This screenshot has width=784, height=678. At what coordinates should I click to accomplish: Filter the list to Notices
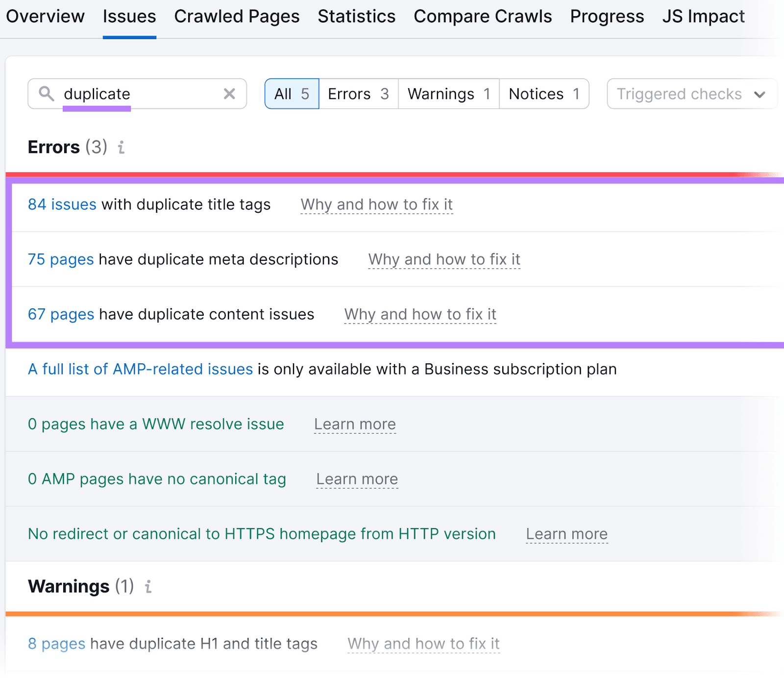coord(543,94)
